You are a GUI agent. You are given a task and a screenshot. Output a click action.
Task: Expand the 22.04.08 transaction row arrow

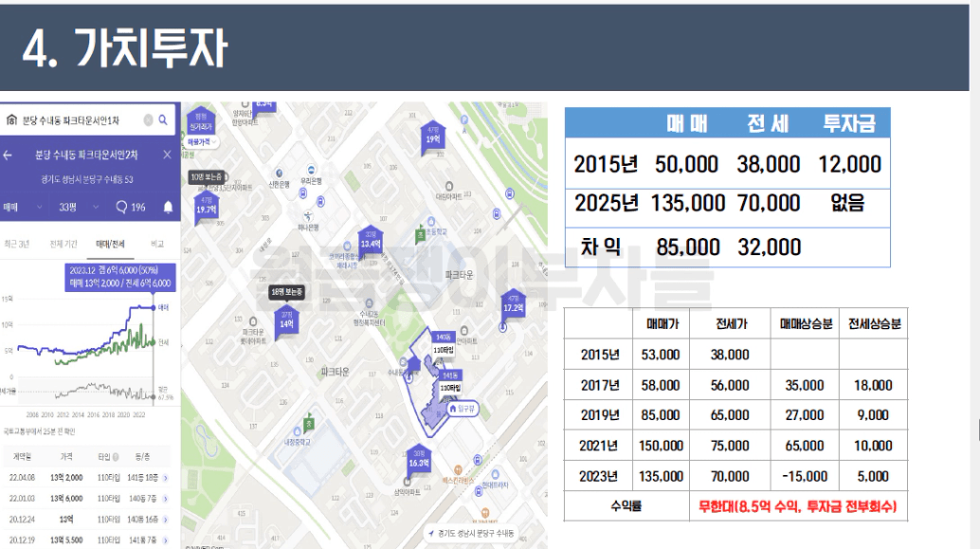[x=166, y=478]
